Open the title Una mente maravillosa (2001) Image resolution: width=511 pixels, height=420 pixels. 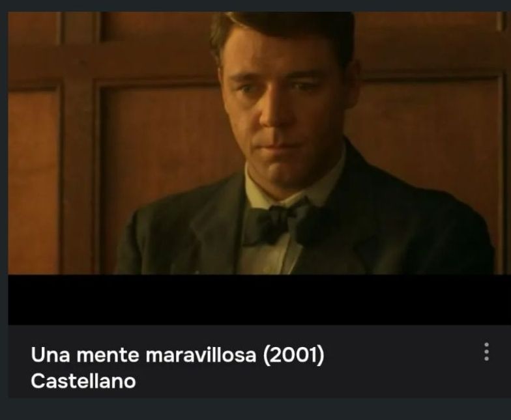(x=177, y=354)
